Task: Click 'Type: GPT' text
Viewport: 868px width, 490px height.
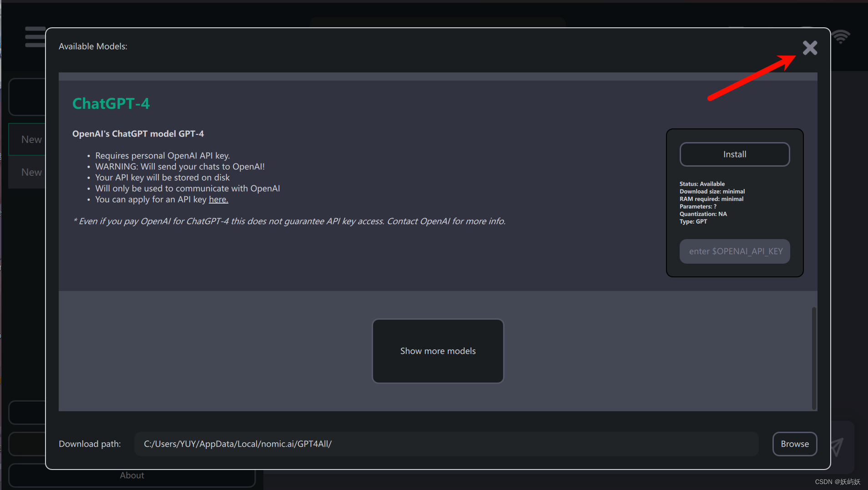Action: (693, 222)
